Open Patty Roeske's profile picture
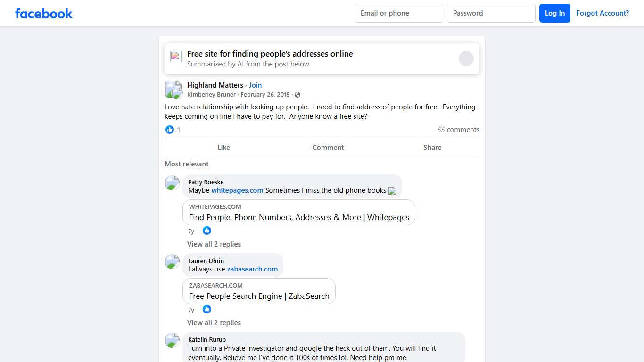 tap(172, 183)
